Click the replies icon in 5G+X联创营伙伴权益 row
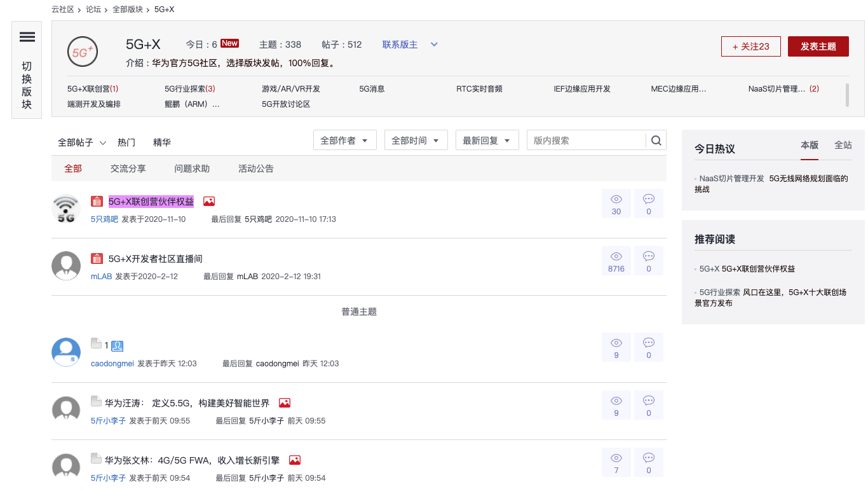Image resolution: width=868 pixels, height=496 pixels. coord(649,199)
